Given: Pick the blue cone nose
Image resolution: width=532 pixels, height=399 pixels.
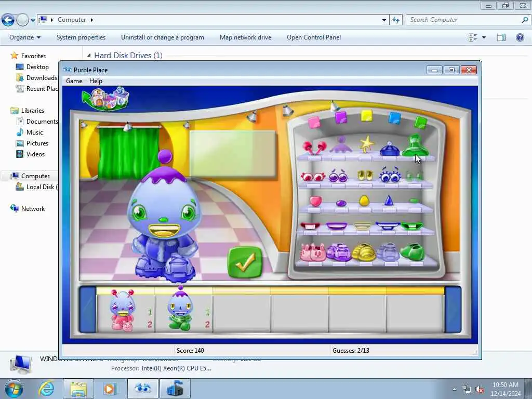Looking at the screenshot, I should (389, 201).
